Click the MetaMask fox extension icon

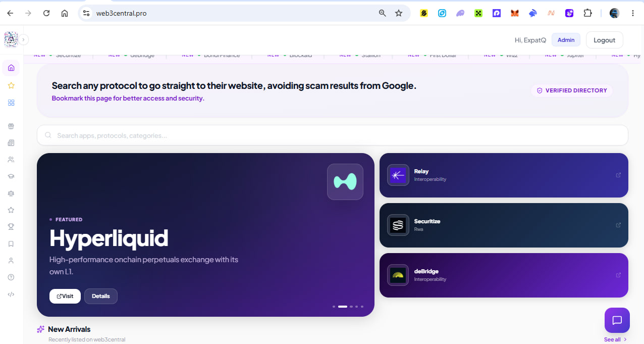515,13
